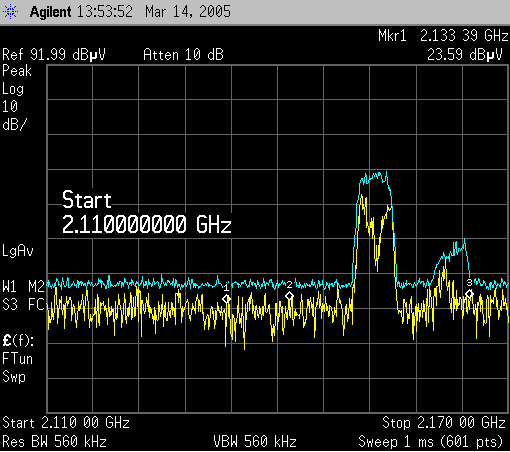
Task: Select marker 2 diamond on trace
Action: click(289, 296)
